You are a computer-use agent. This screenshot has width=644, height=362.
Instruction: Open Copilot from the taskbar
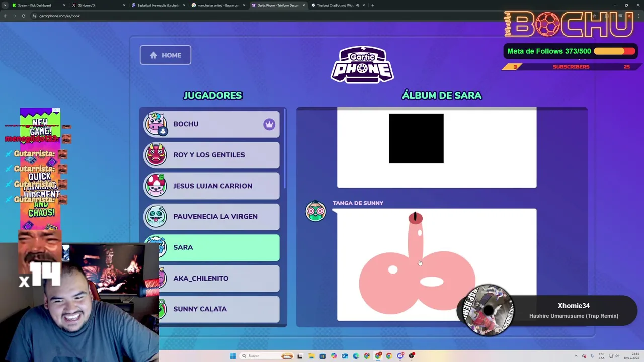pyautogui.click(x=334, y=356)
